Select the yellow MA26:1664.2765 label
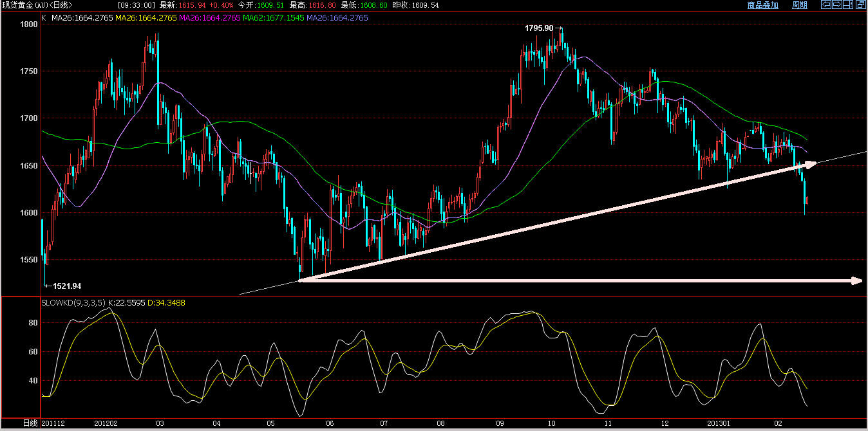 tap(146, 18)
